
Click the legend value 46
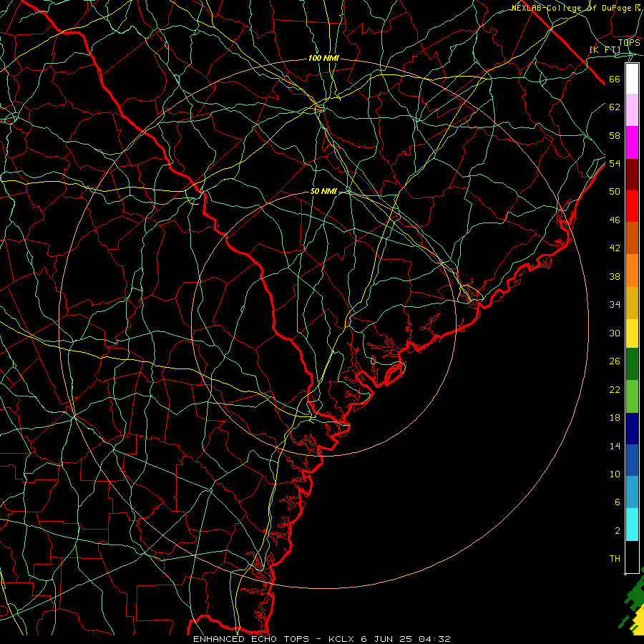tap(615, 220)
